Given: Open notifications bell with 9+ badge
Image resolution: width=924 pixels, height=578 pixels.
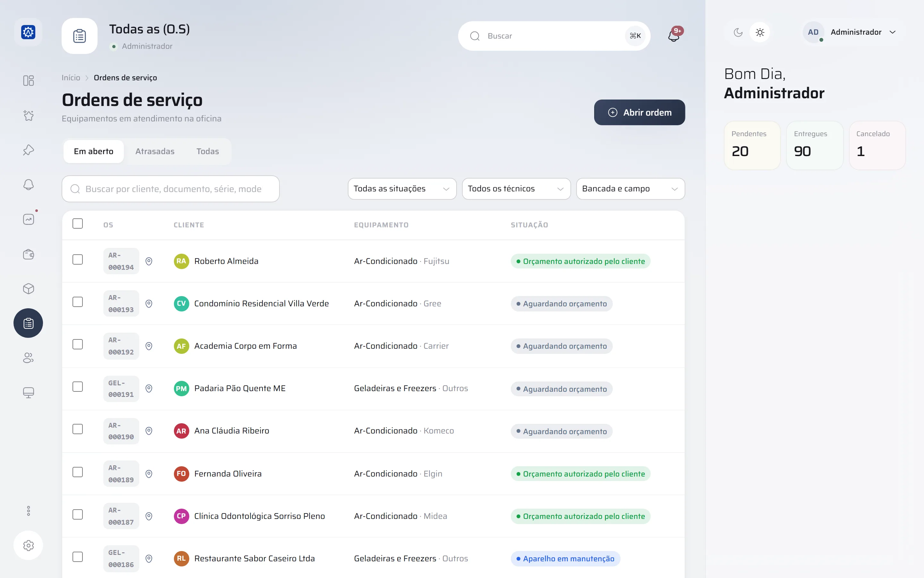Looking at the screenshot, I should click(x=674, y=36).
